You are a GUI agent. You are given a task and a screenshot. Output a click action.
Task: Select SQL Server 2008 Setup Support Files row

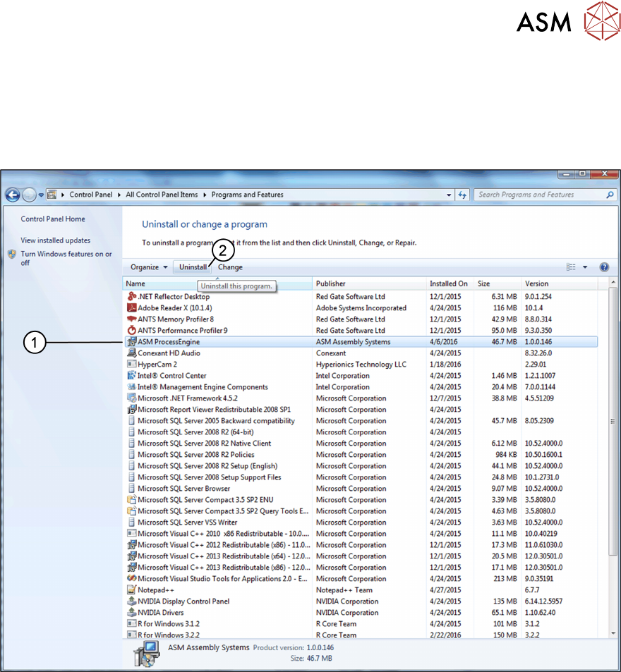360,477
